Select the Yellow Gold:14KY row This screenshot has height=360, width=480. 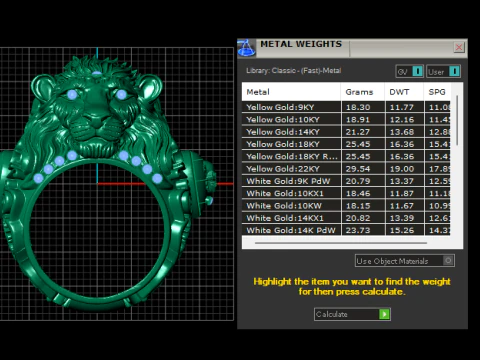tap(346, 132)
